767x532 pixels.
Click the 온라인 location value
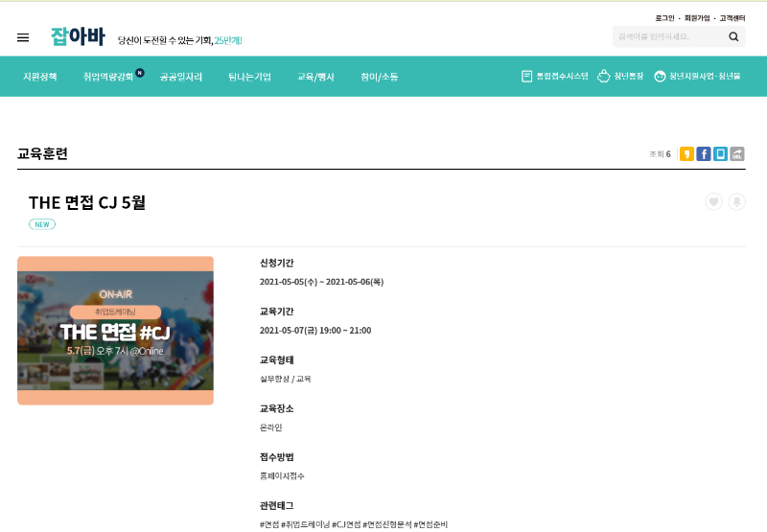[271, 428]
